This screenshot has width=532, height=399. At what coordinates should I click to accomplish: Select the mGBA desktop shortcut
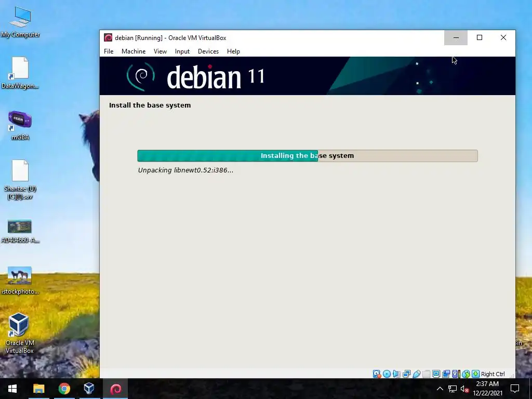(x=20, y=126)
